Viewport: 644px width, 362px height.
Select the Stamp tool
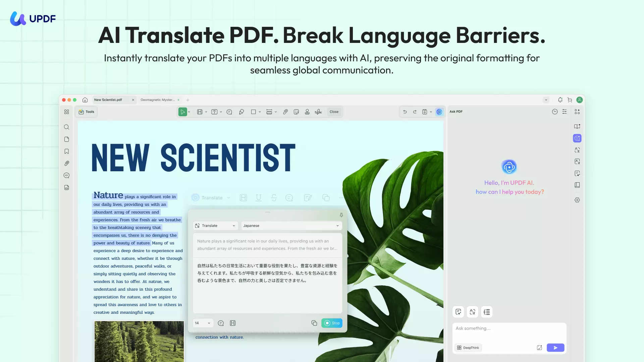coord(307,112)
